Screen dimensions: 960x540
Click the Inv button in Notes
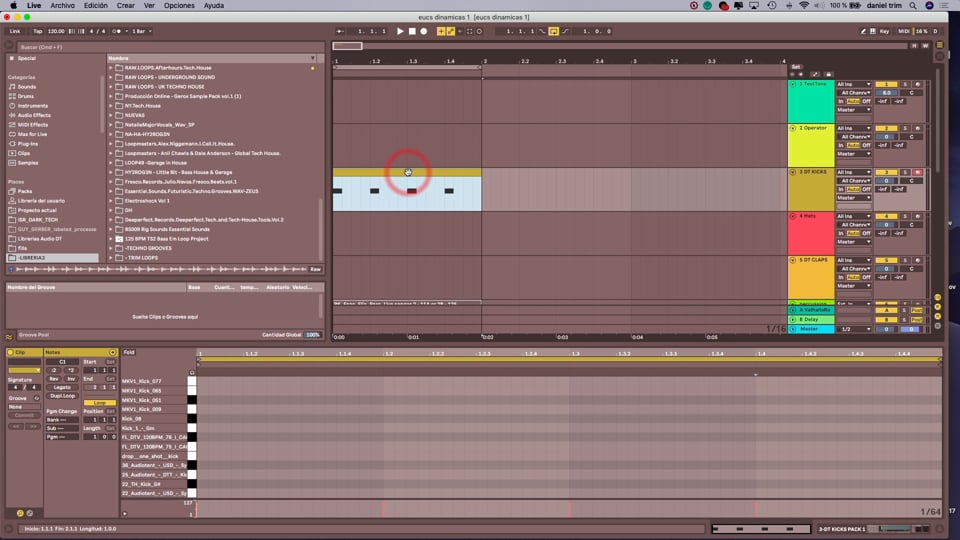click(x=70, y=379)
